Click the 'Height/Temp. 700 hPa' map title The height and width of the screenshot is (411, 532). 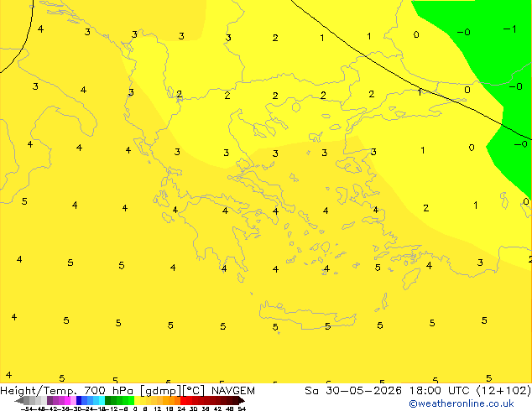pyautogui.click(x=66, y=391)
